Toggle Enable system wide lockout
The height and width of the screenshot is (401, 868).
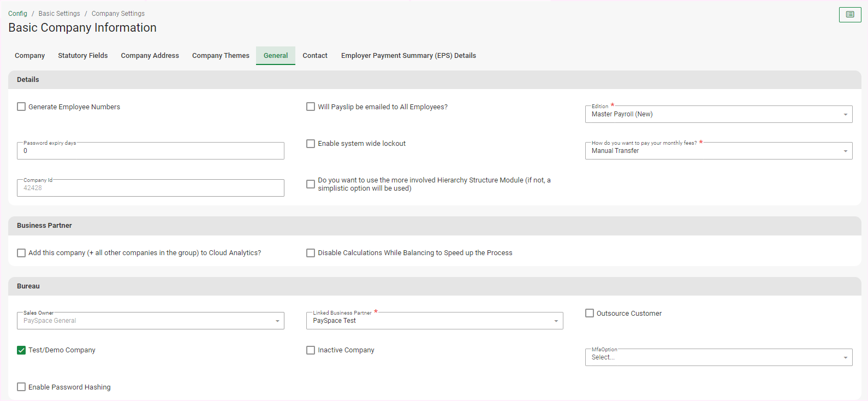coord(311,144)
